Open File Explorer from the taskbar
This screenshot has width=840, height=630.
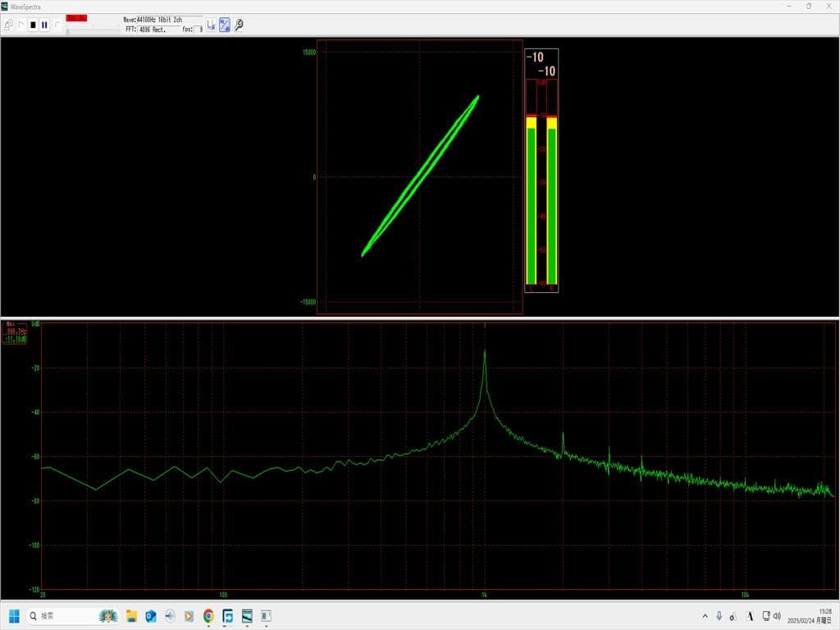[131, 616]
